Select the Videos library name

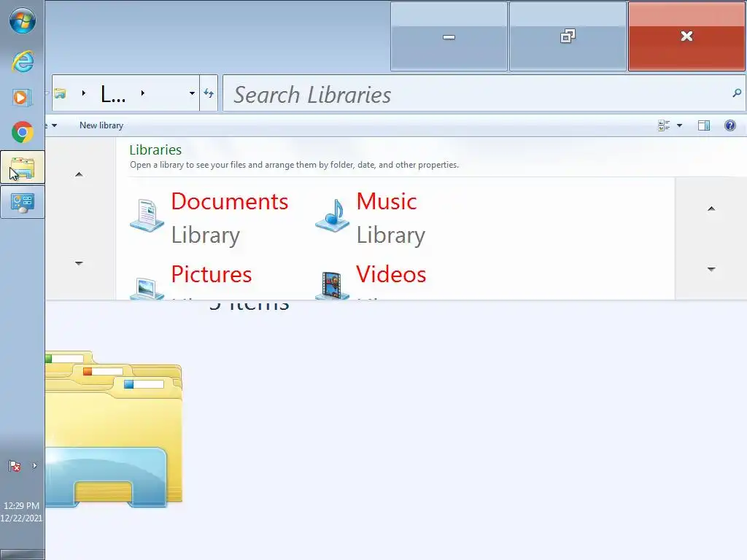(x=391, y=274)
